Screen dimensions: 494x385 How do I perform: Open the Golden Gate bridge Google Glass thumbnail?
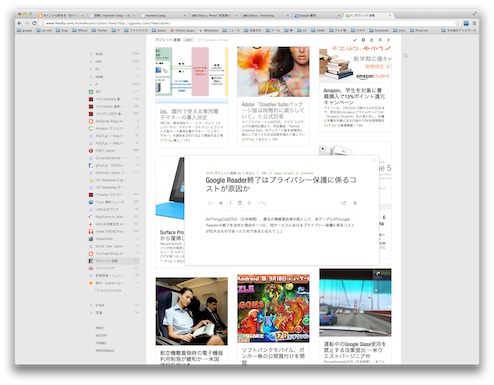[355, 302]
